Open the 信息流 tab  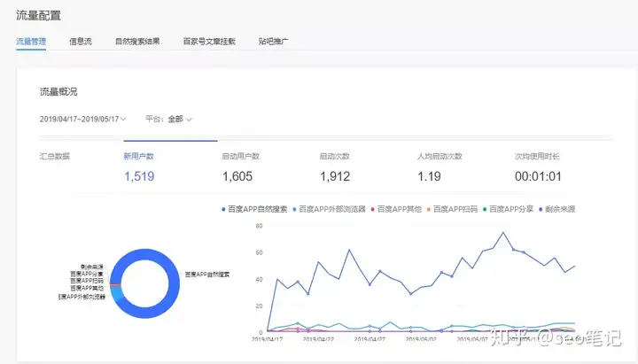pyautogui.click(x=81, y=41)
